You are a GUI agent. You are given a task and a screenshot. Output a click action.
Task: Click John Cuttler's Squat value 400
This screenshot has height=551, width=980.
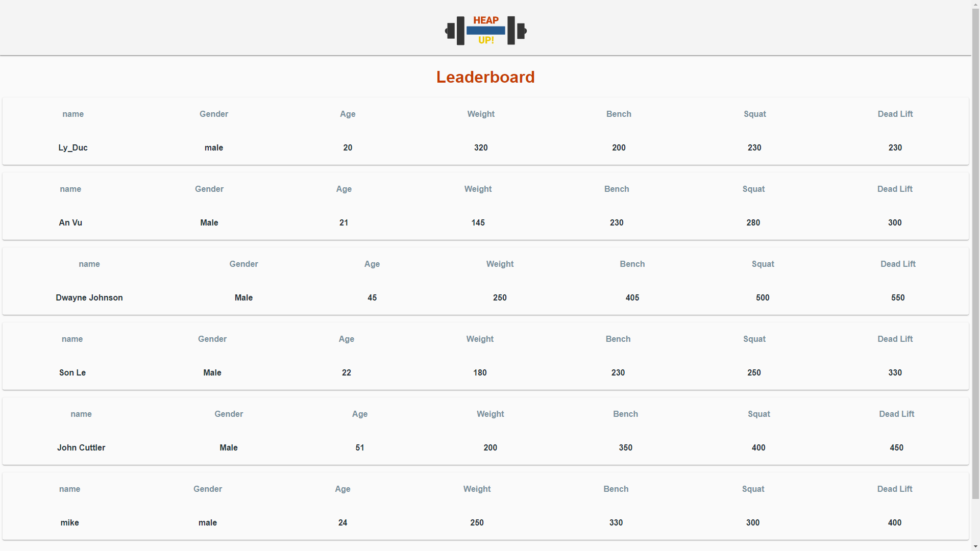tap(758, 447)
